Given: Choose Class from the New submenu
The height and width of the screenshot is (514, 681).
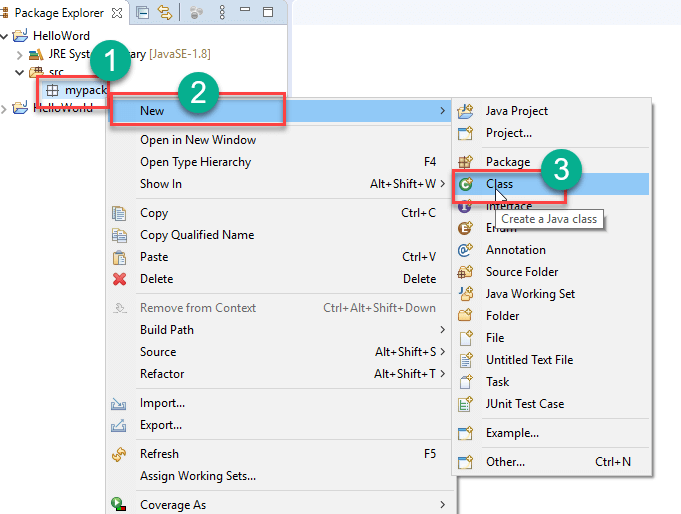Looking at the screenshot, I should point(499,184).
